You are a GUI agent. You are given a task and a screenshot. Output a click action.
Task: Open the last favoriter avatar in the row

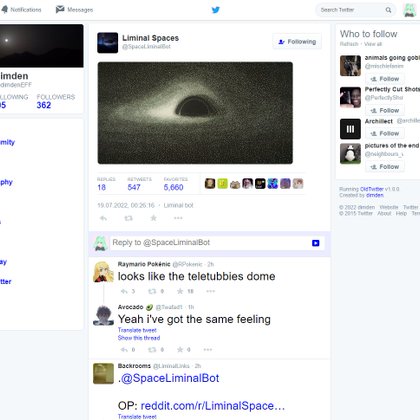point(298,183)
